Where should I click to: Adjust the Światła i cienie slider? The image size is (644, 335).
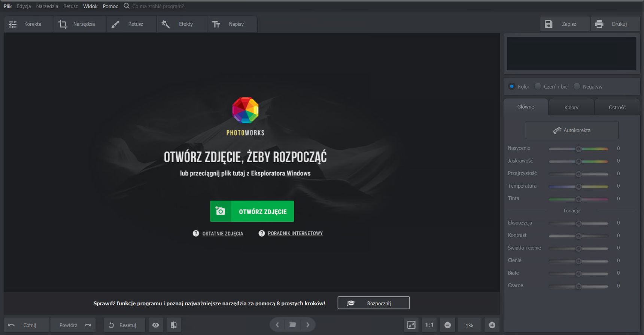(x=578, y=248)
